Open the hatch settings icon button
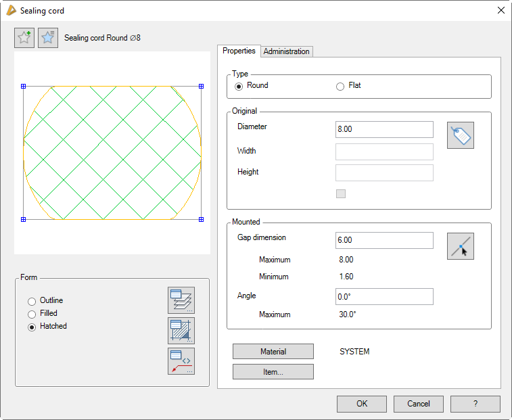 (x=181, y=331)
